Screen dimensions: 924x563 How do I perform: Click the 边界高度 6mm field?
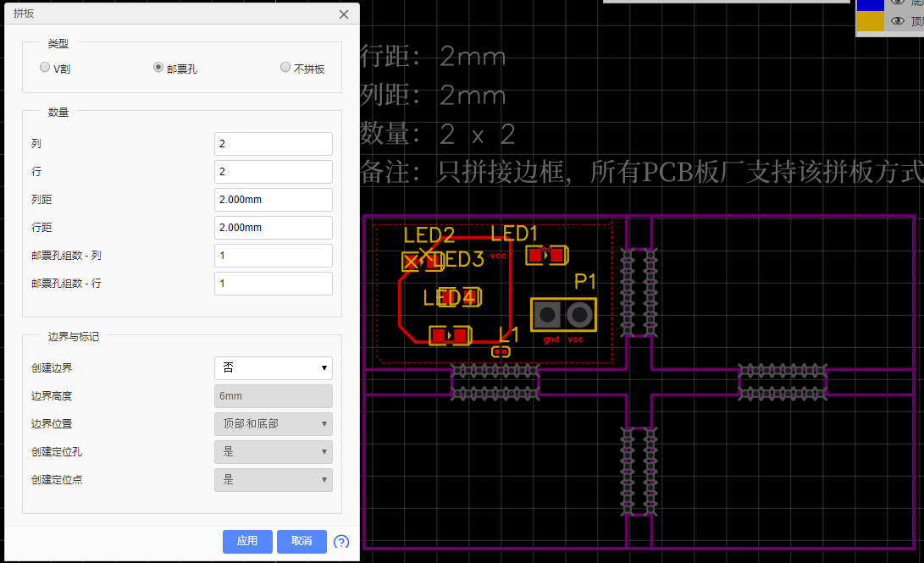pos(274,396)
